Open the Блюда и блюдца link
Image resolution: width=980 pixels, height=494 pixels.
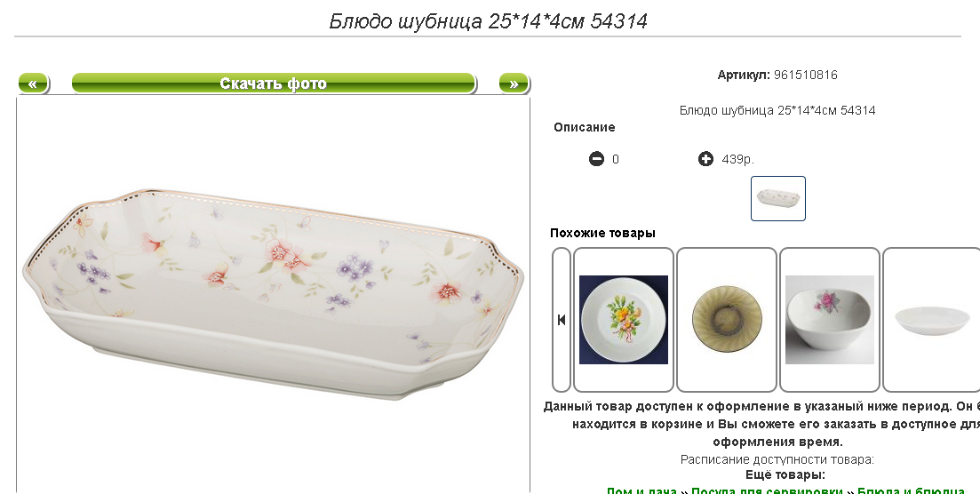911,491
